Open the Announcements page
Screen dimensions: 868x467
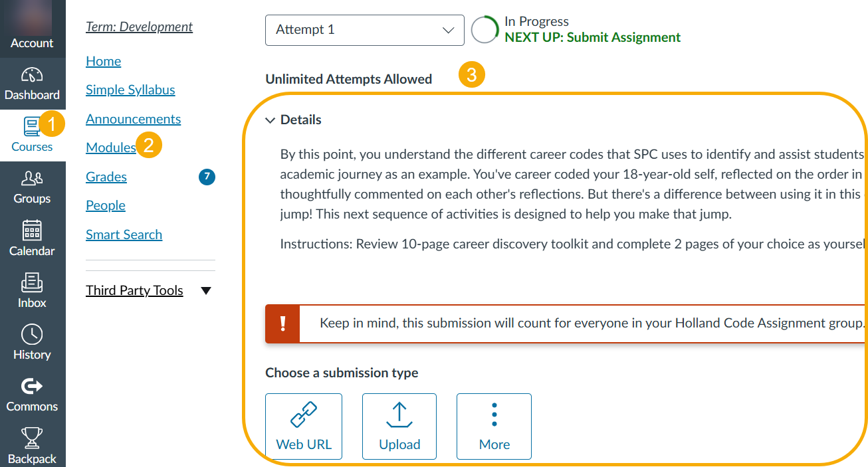pos(133,119)
